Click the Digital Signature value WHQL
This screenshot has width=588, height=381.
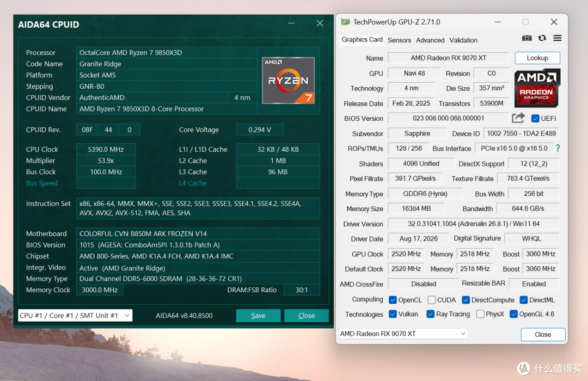pos(531,239)
